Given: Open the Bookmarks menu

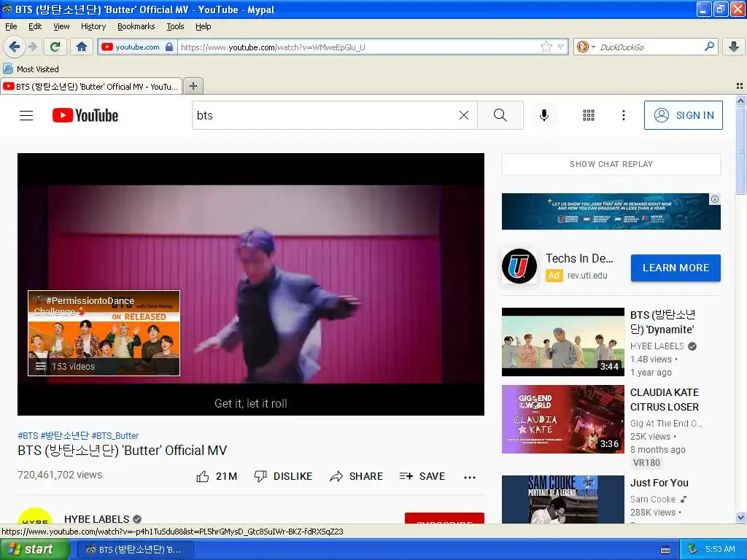Looking at the screenshot, I should [x=136, y=27].
